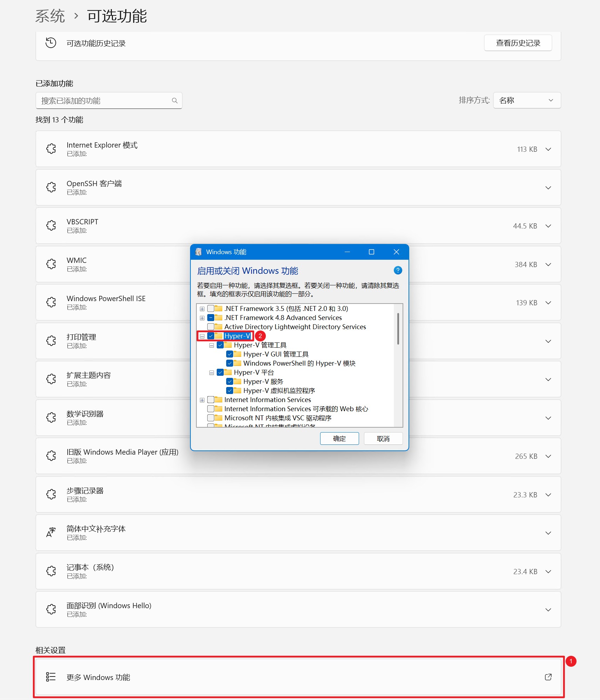Uncheck Hyper-V 虚拟机监控程序 checkbox

pyautogui.click(x=230, y=390)
